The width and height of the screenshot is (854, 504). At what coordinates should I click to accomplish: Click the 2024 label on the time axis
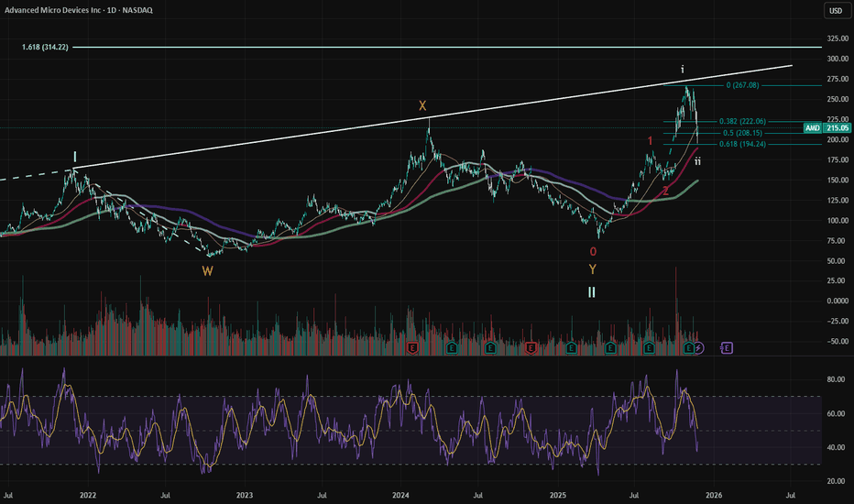pyautogui.click(x=400, y=495)
